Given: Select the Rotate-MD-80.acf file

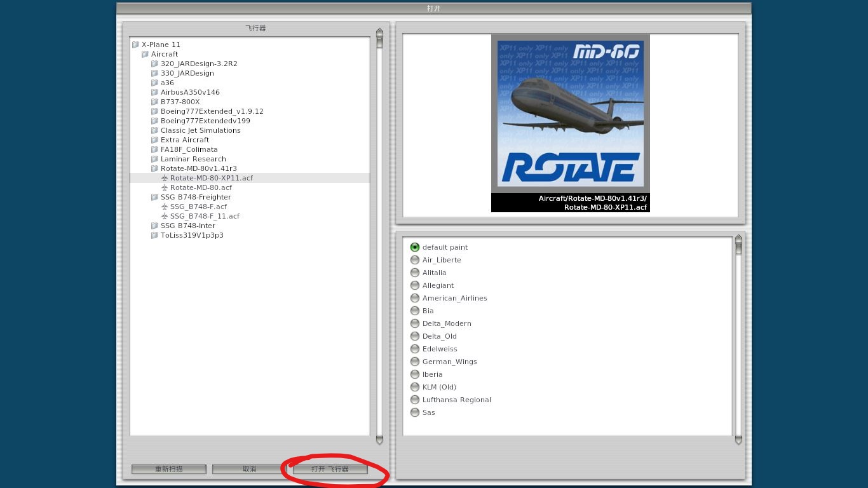Looking at the screenshot, I should coord(201,187).
